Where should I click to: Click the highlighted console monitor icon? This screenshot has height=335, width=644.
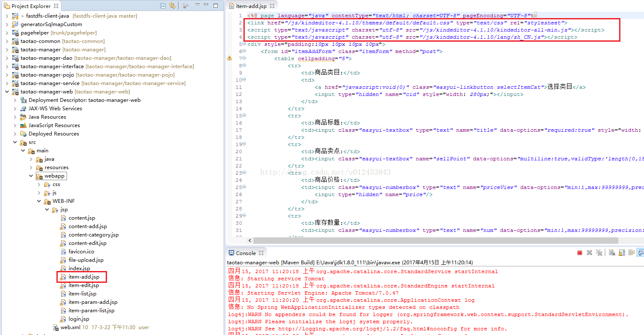[x=641, y=253]
